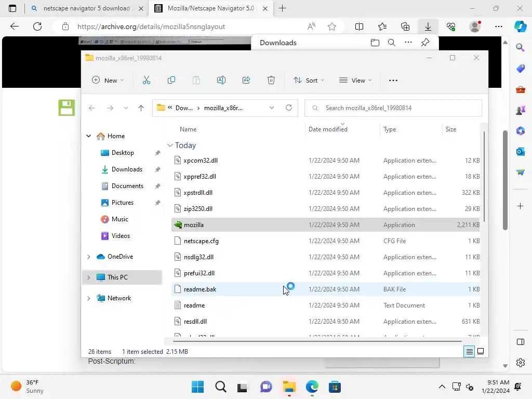Image resolution: width=532 pixels, height=399 pixels.
Task: Click the Shopping tag icon in Edge sidebar
Action: point(521,69)
